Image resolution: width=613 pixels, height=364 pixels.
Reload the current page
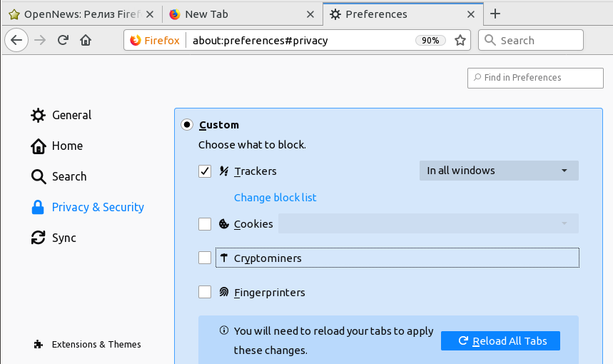click(63, 41)
